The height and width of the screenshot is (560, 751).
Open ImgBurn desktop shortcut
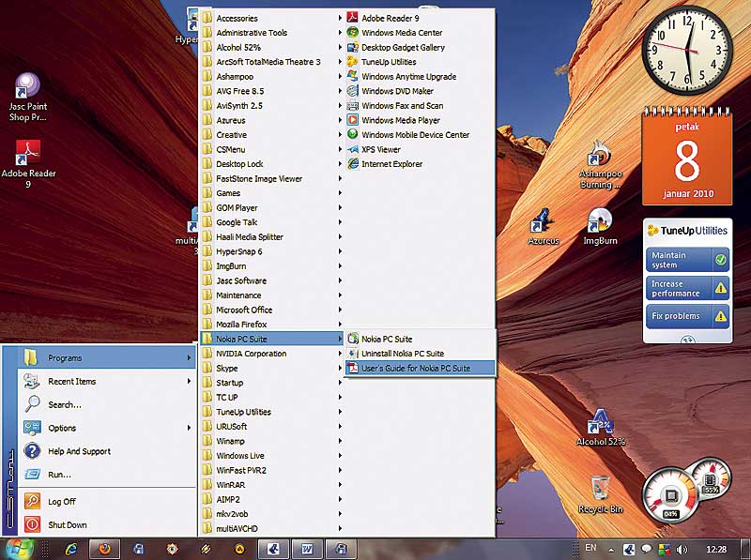(x=600, y=227)
